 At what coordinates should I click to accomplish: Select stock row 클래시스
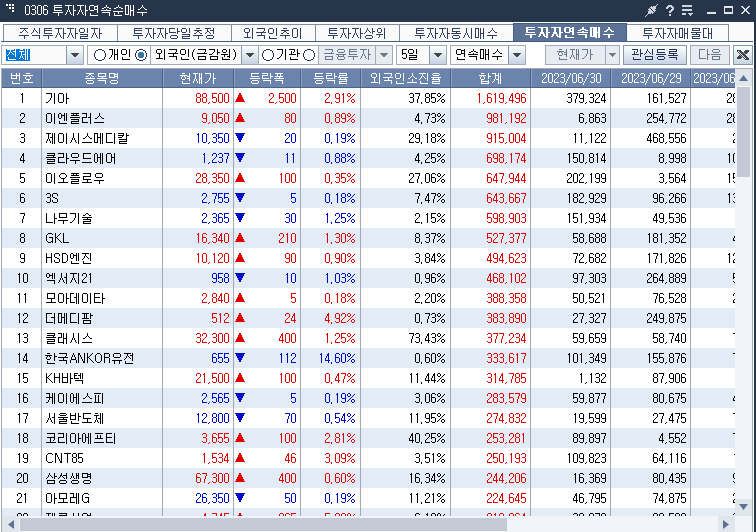368,338
